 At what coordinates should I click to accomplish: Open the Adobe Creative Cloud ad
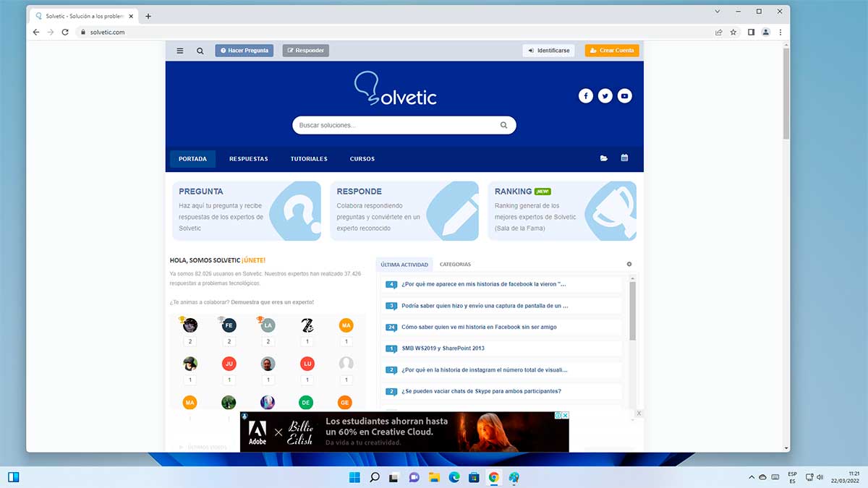click(404, 432)
